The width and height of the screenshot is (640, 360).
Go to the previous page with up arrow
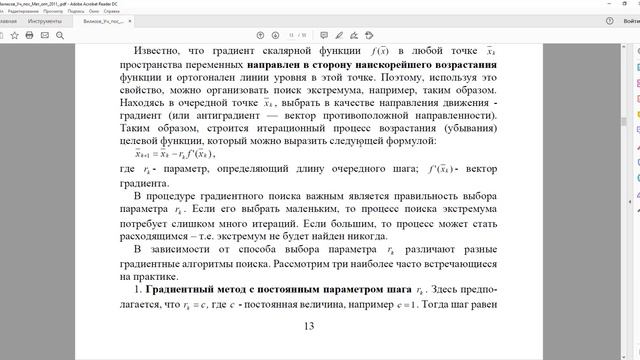tap(260, 36)
